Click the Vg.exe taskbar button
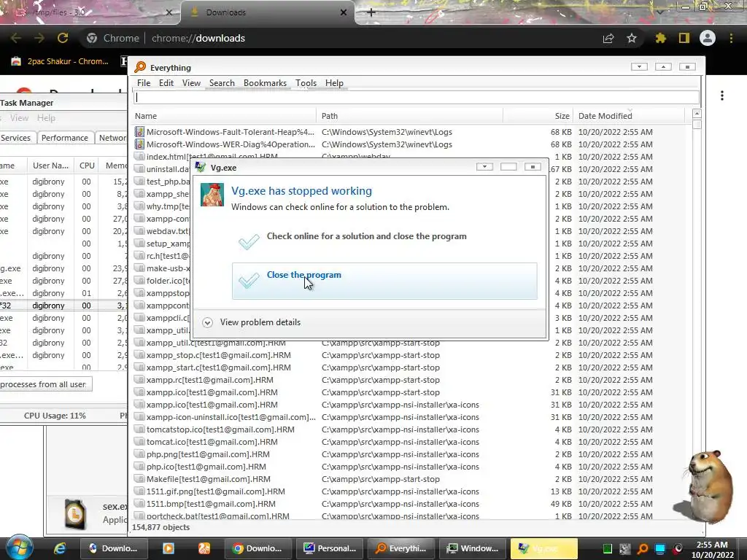The height and width of the screenshot is (560, 747). (544, 548)
